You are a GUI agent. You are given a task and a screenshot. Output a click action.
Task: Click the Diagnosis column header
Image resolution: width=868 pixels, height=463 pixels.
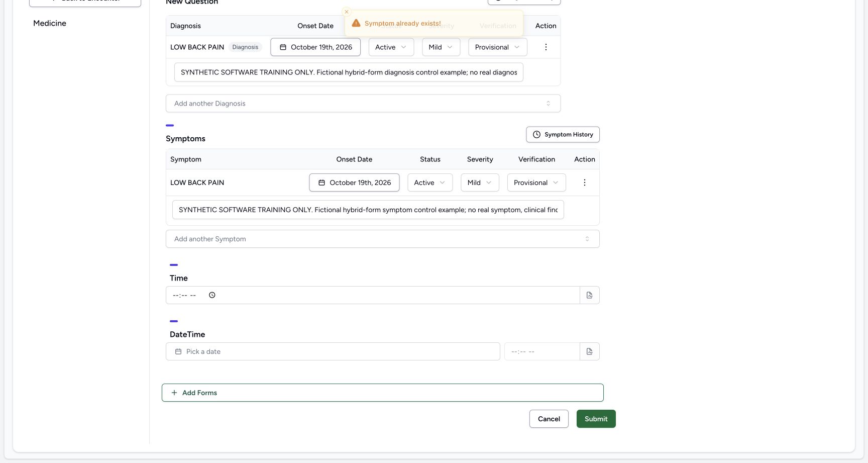tap(185, 26)
